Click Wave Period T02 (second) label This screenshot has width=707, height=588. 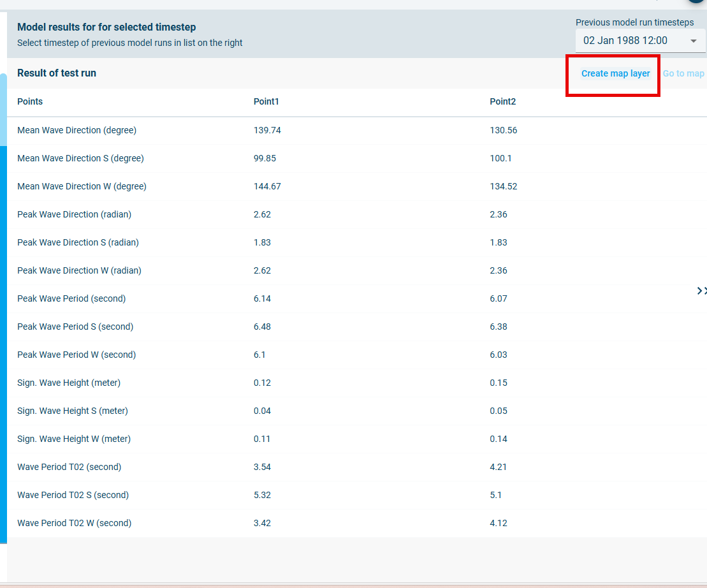click(69, 467)
